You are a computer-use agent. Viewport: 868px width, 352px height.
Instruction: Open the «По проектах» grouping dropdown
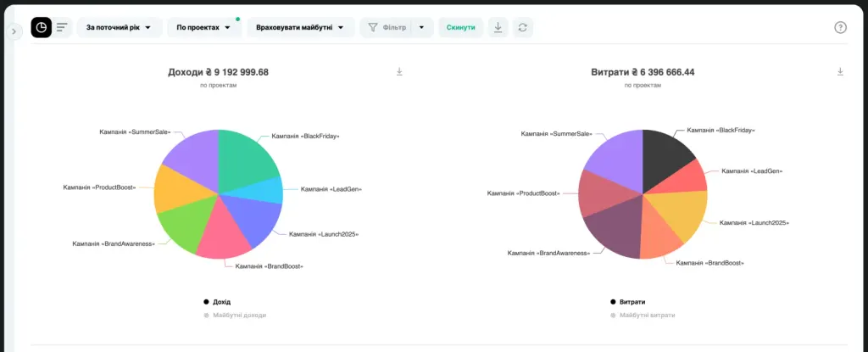click(204, 27)
